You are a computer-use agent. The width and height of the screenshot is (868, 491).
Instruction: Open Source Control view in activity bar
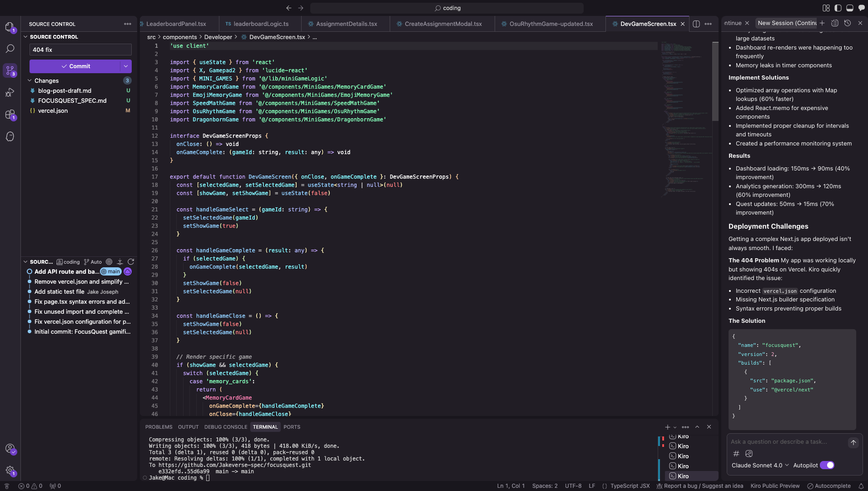10,70
